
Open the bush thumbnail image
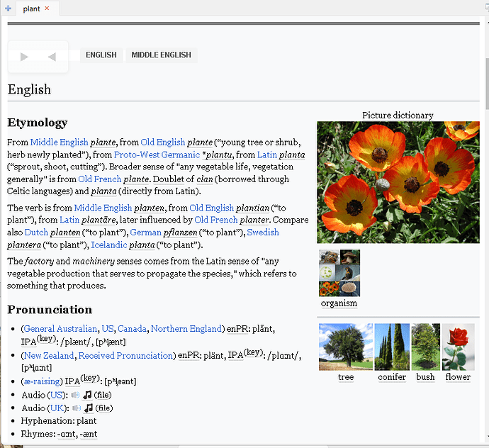[426, 347]
